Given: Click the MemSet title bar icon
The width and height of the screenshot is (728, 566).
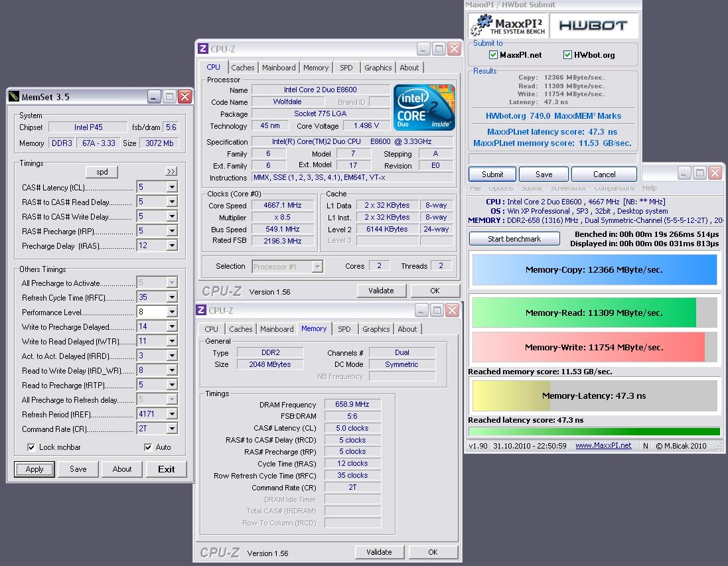Looking at the screenshot, I should [14, 97].
